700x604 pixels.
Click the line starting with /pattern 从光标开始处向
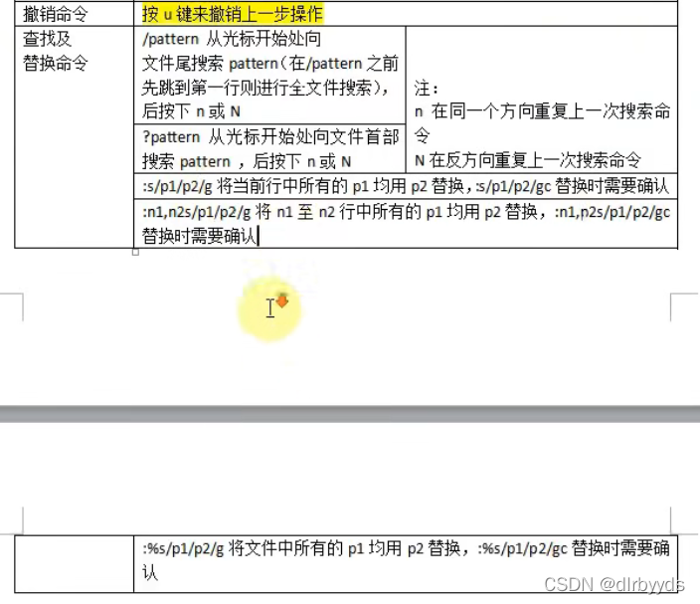coord(232,39)
